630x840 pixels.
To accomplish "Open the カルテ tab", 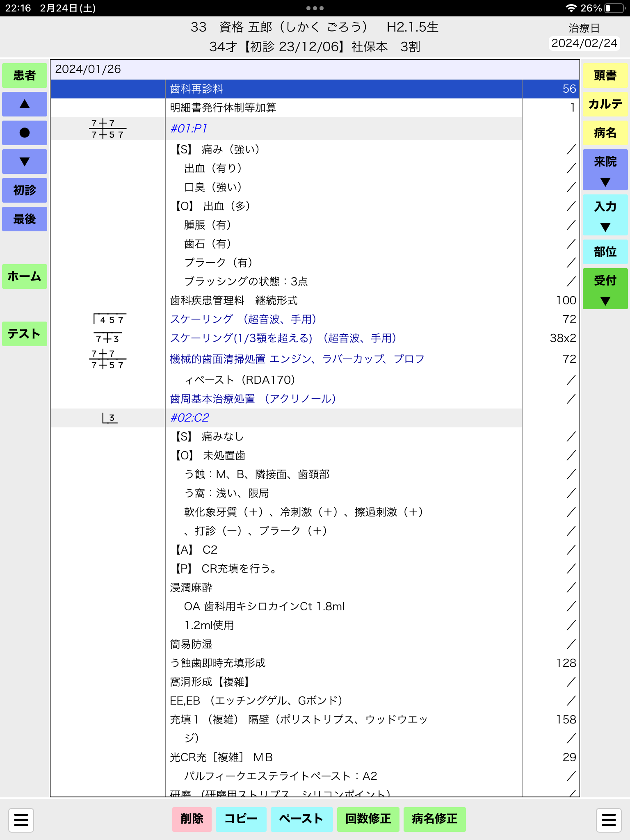I will tap(605, 104).
